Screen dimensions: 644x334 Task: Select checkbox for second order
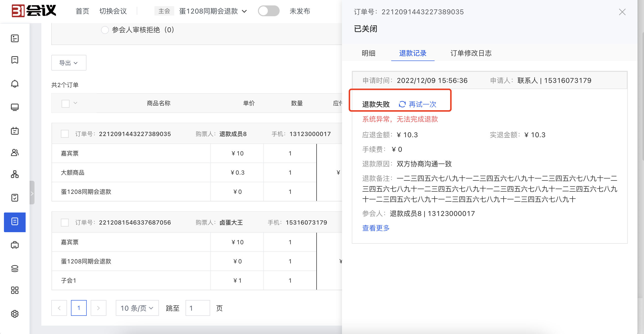pos(65,222)
